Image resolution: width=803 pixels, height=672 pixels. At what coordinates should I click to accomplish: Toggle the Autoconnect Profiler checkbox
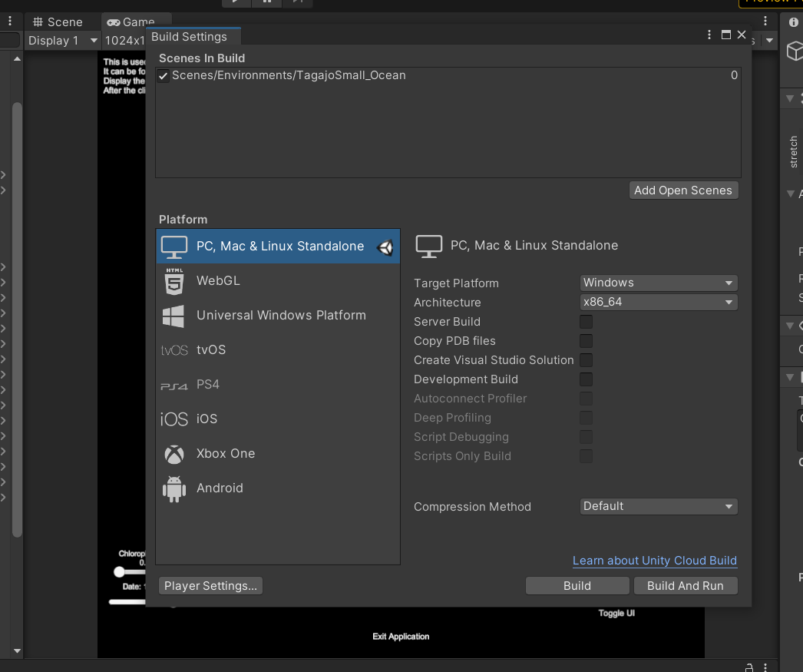pos(586,399)
